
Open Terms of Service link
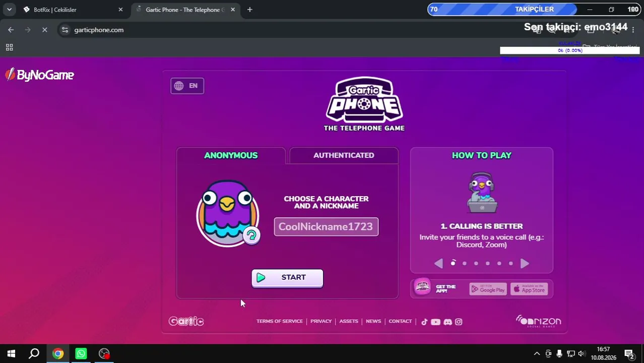tap(280, 321)
